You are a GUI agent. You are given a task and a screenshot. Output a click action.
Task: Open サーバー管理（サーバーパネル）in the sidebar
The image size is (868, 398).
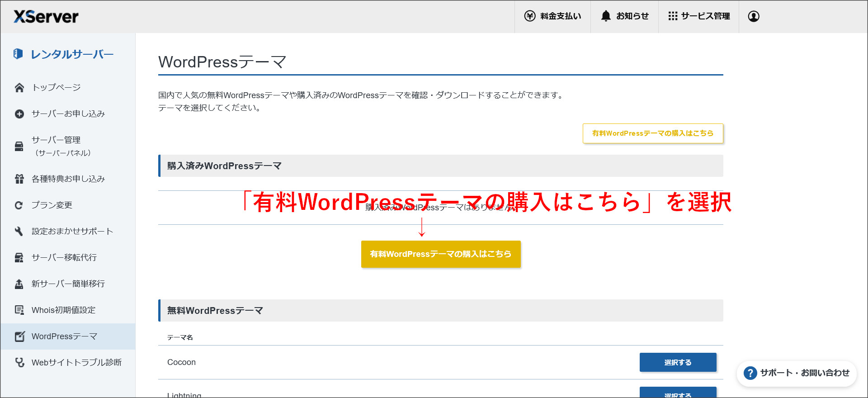click(x=68, y=147)
